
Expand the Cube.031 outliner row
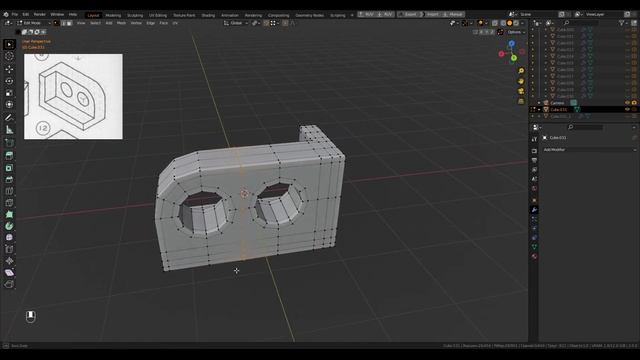point(539,109)
